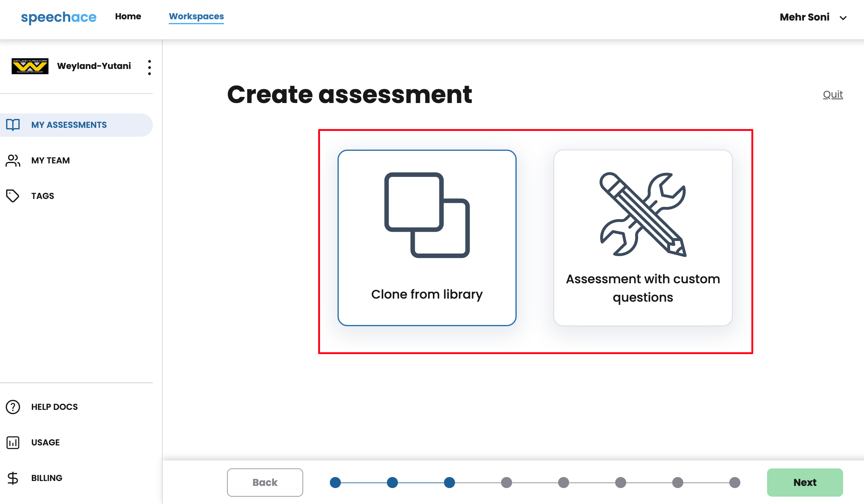The height and width of the screenshot is (504, 864).
Task: Open the workspace three-dot options menu
Action: coord(149,67)
